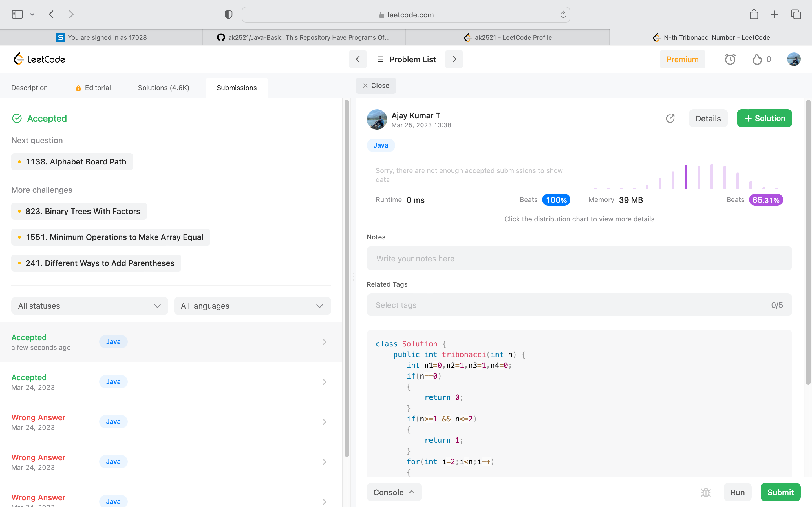Viewport: 812px width, 507px height.
Task: Click the debug bug icon
Action: [706, 492]
